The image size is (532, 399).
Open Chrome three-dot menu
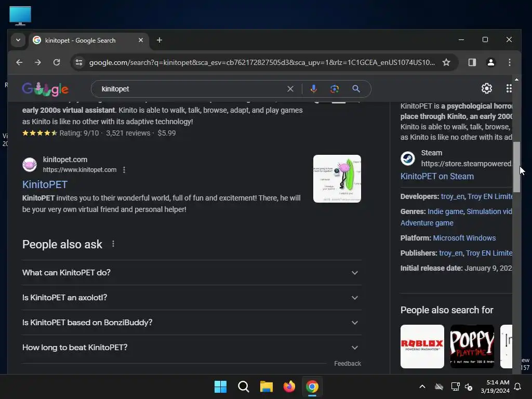click(x=509, y=62)
